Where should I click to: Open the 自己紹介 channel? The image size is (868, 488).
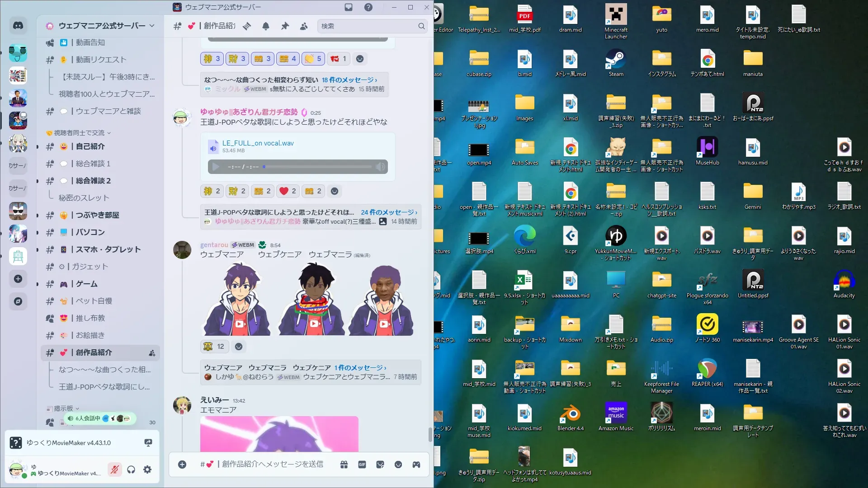click(x=90, y=146)
